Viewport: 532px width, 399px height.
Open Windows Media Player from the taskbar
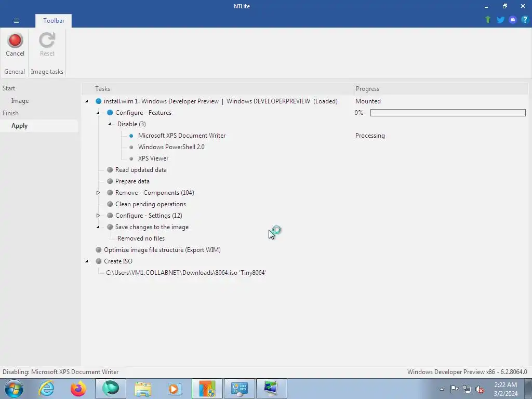coord(175,389)
